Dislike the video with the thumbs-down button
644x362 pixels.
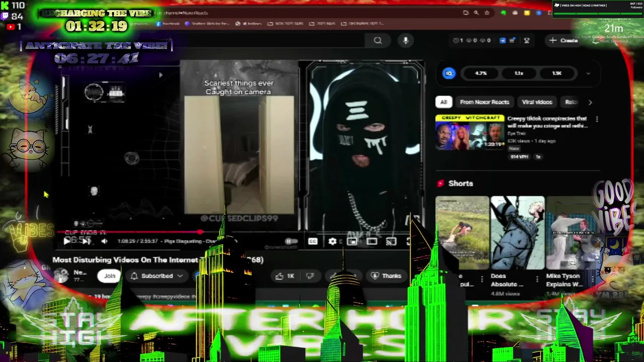click(x=310, y=276)
